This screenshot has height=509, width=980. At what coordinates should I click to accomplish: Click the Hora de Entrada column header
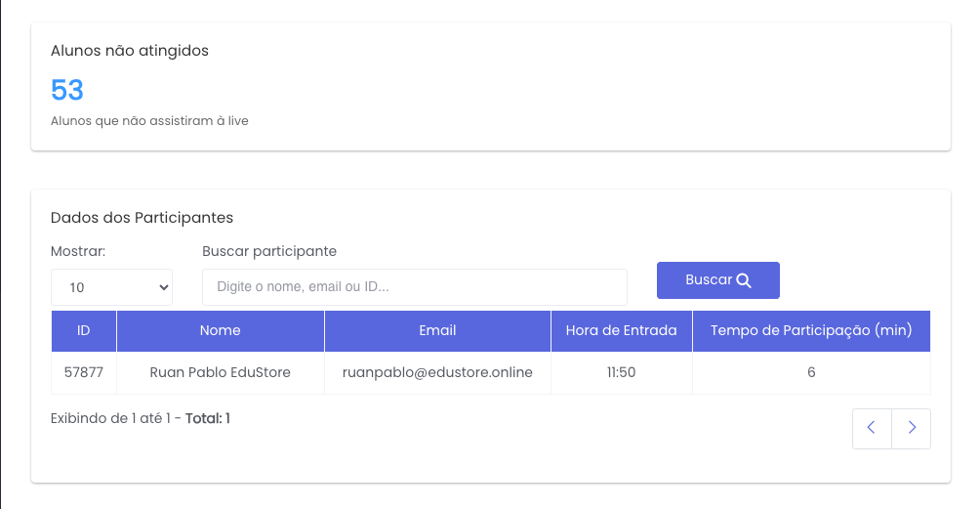621,331
